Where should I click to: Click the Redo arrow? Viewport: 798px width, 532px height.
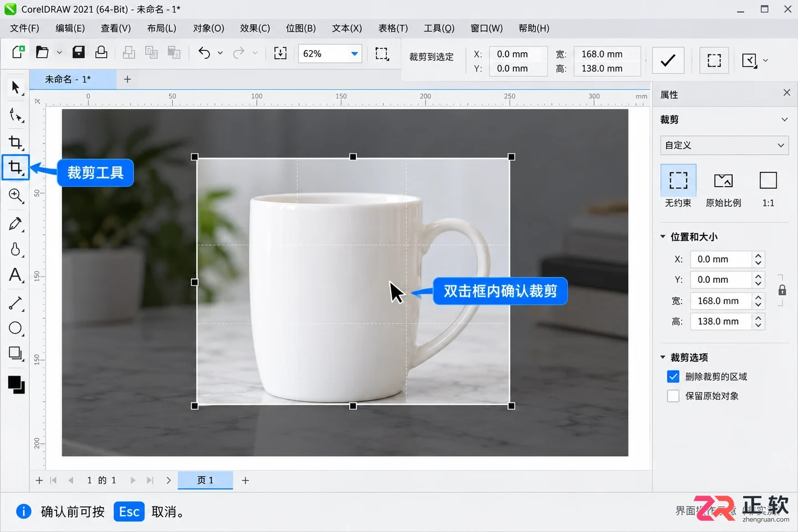point(239,53)
